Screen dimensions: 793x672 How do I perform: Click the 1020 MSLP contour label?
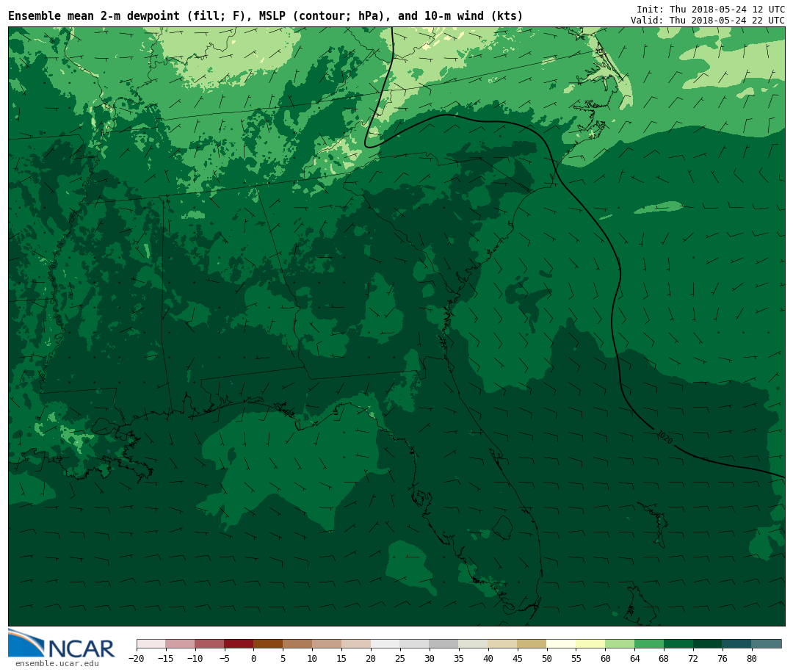(x=665, y=437)
